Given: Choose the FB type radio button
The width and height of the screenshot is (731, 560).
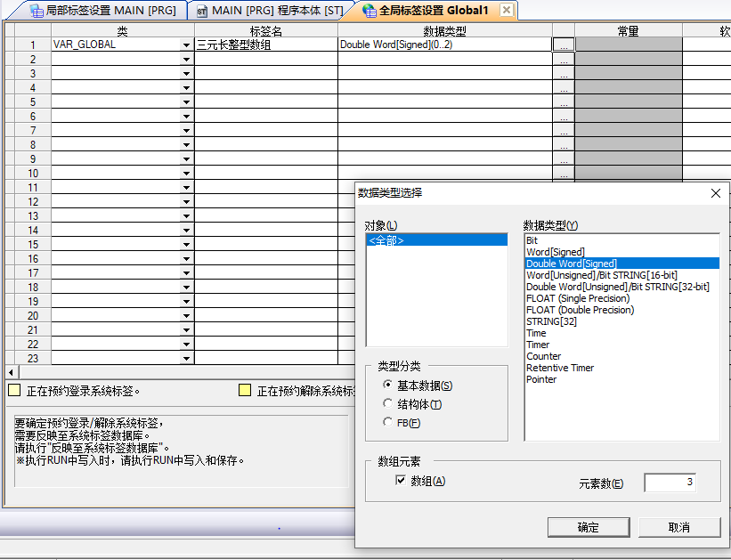Looking at the screenshot, I should [387, 422].
